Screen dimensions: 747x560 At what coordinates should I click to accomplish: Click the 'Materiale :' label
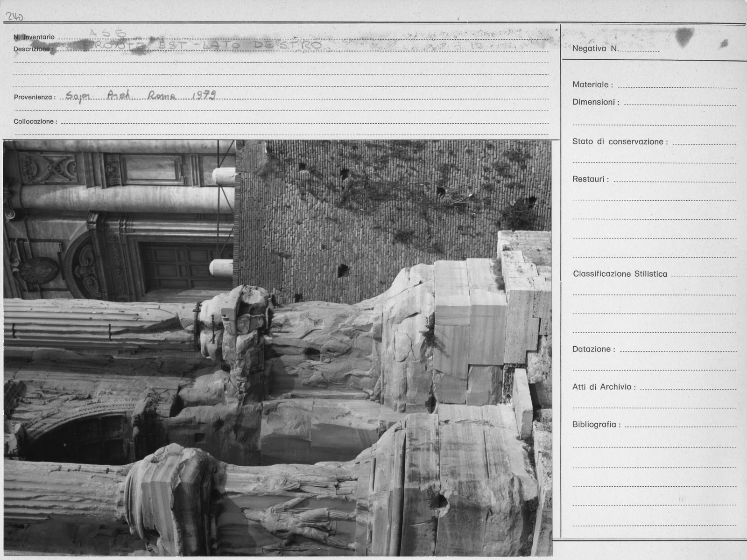coord(592,85)
